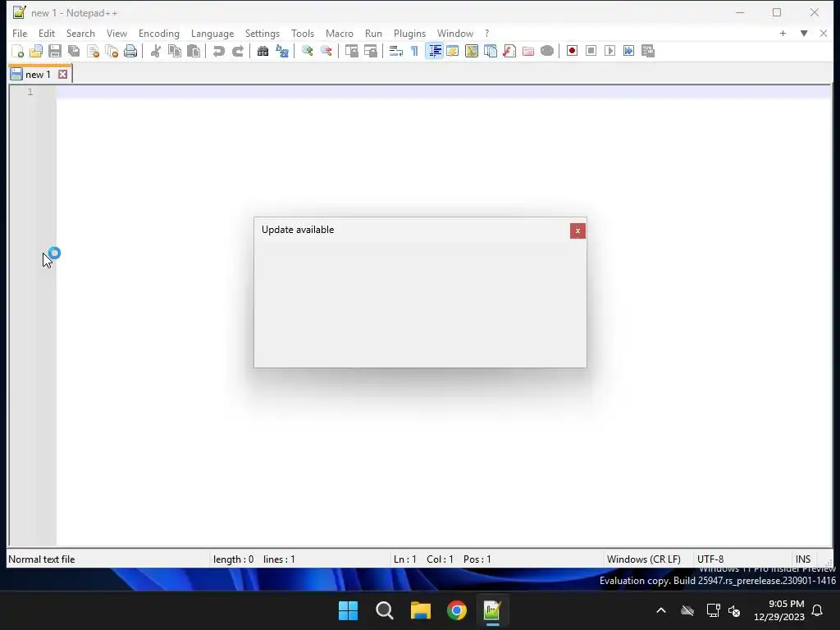Open the Windows Start menu

click(348, 610)
